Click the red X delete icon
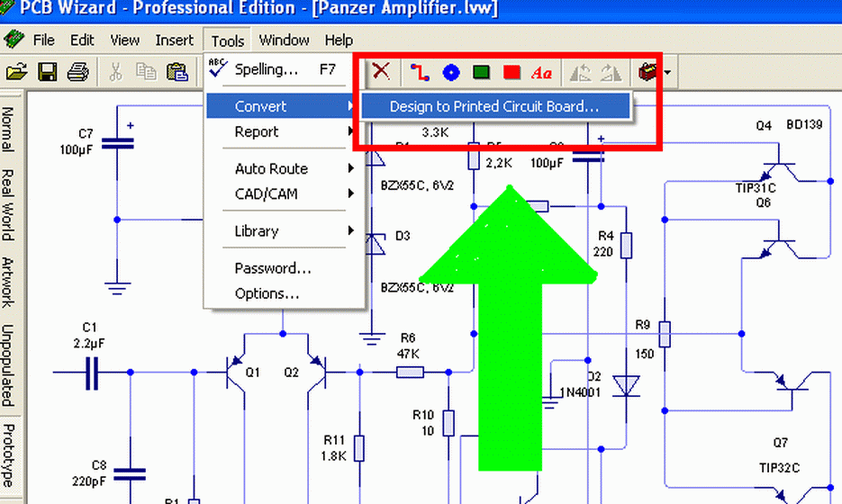842x504 pixels. coord(381,71)
